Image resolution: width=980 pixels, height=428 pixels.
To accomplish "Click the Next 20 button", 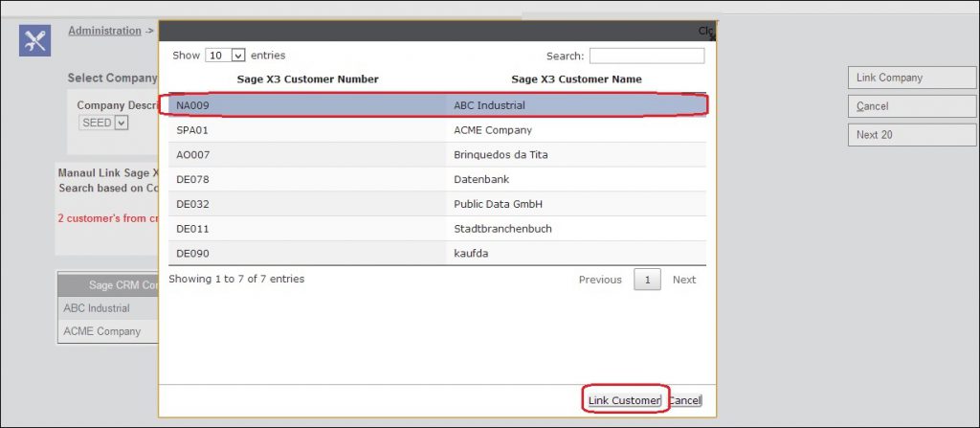I will point(912,135).
